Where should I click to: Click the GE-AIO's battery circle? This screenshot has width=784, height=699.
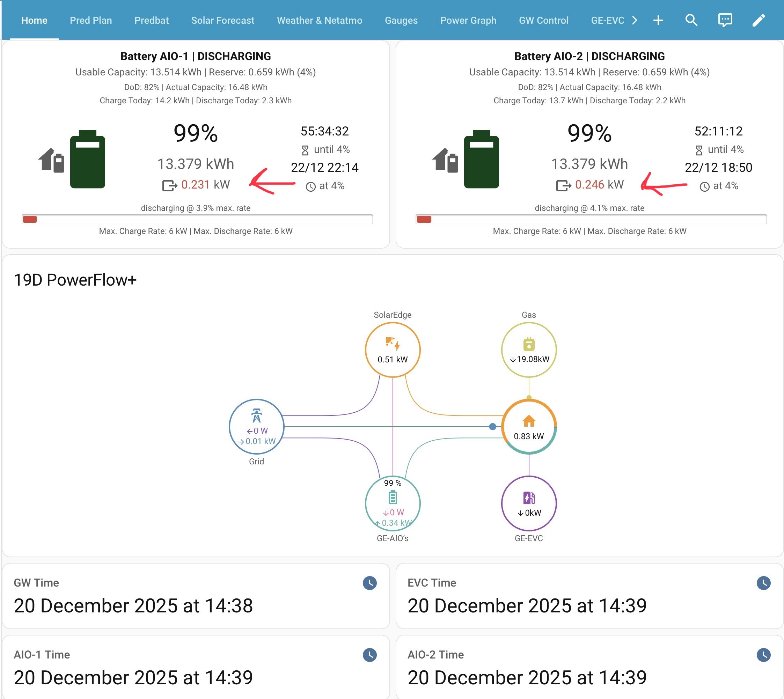[393, 503]
